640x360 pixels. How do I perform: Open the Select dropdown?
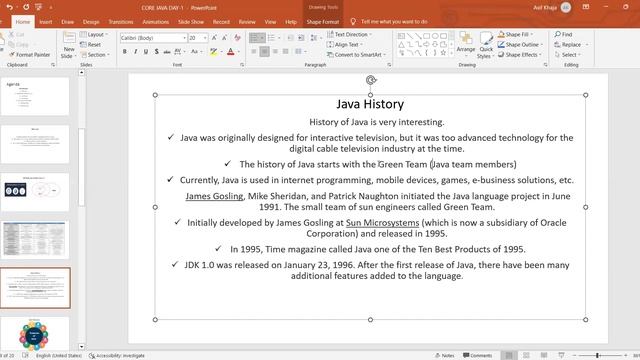click(568, 55)
